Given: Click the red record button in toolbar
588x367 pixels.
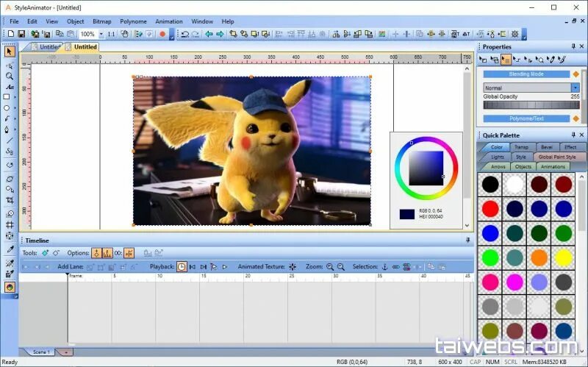Looking at the screenshot, I should [162, 34].
